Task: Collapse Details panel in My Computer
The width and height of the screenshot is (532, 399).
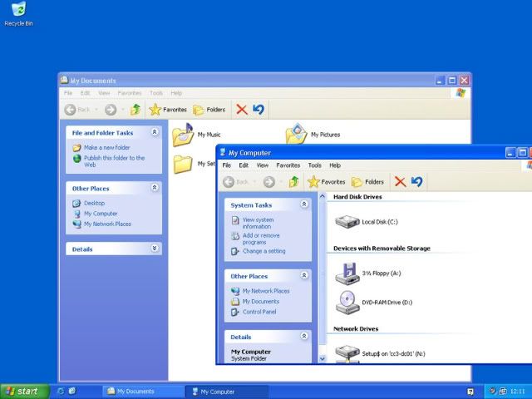Action: click(x=304, y=336)
